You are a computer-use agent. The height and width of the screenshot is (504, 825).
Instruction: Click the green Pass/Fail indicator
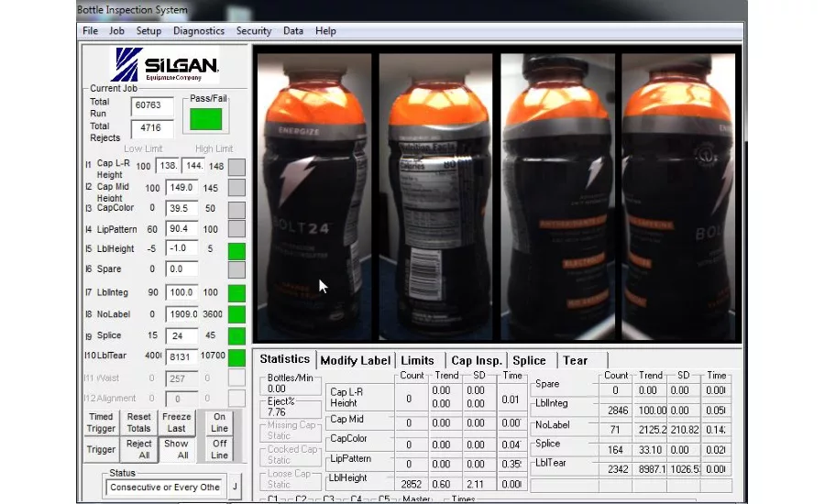click(x=205, y=119)
